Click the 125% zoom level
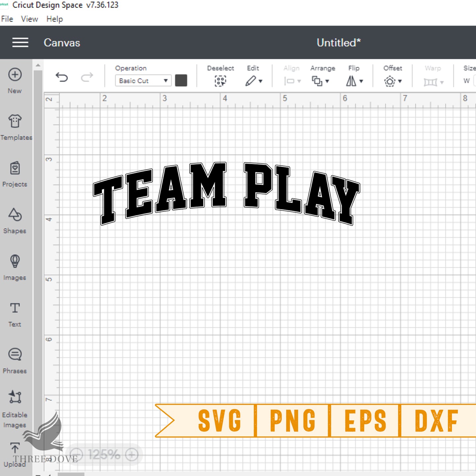 click(104, 455)
